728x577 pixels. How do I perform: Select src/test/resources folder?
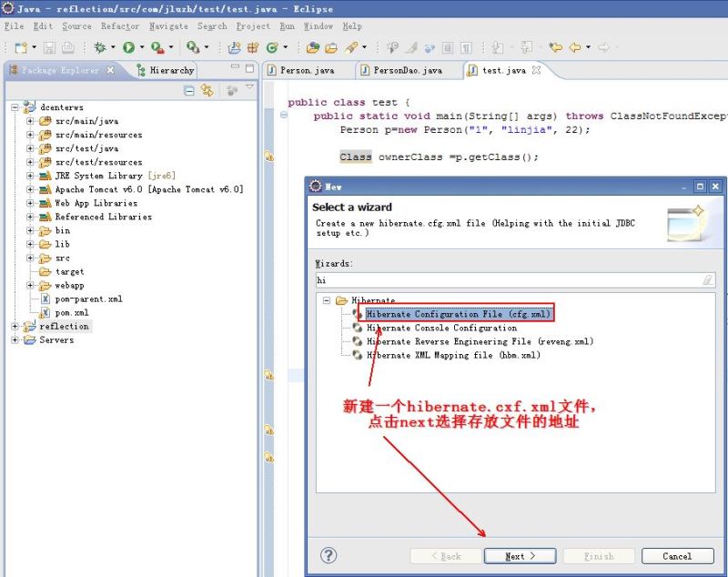pyautogui.click(x=98, y=162)
